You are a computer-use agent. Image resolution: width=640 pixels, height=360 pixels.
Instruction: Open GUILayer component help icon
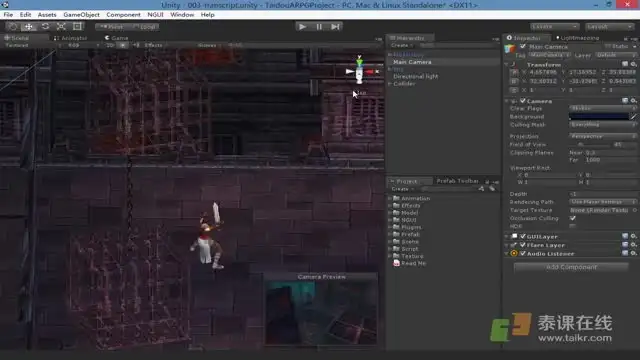pyautogui.click(x=624, y=236)
